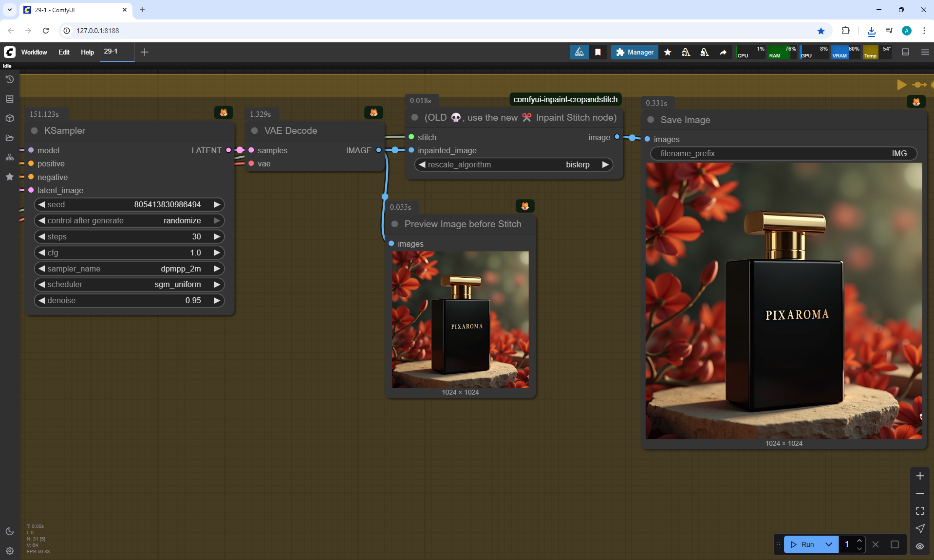Increment the batch count stepper
Screen dimensions: 934x560
click(x=859, y=541)
